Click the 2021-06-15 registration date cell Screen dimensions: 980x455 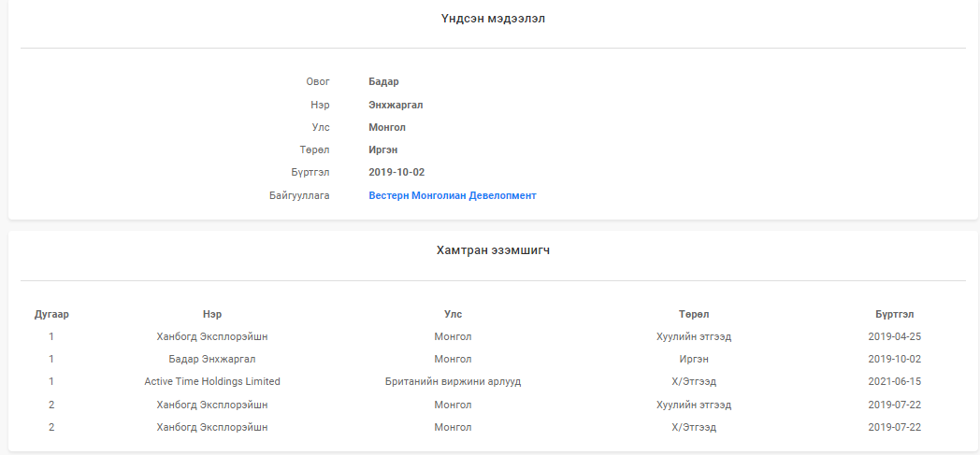895,381
